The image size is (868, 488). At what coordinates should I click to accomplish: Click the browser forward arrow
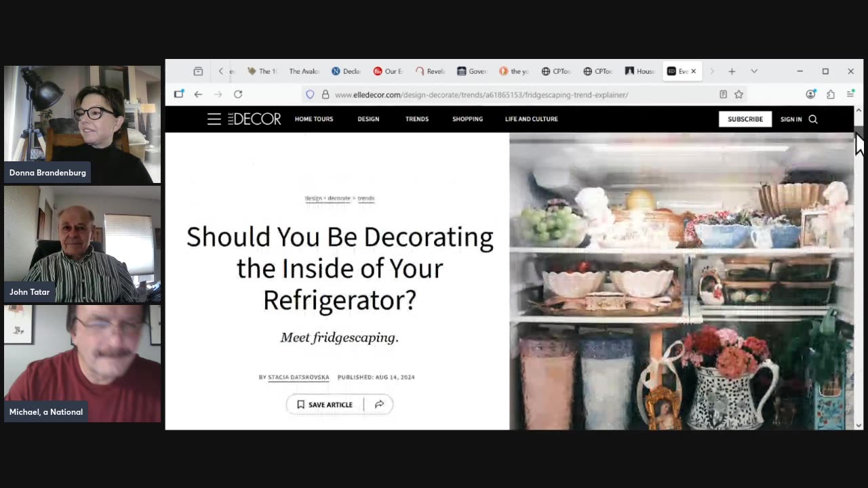(x=218, y=94)
